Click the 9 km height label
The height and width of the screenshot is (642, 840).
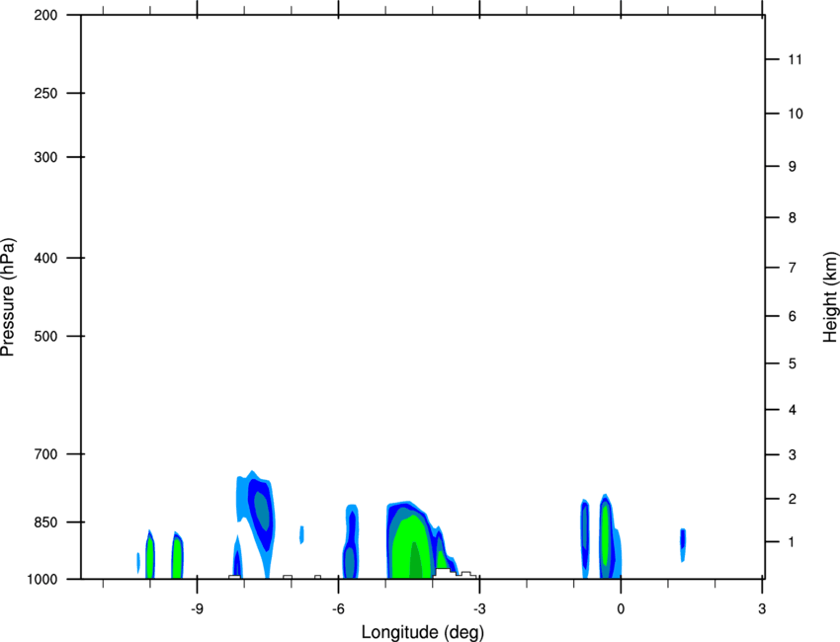tap(793, 167)
